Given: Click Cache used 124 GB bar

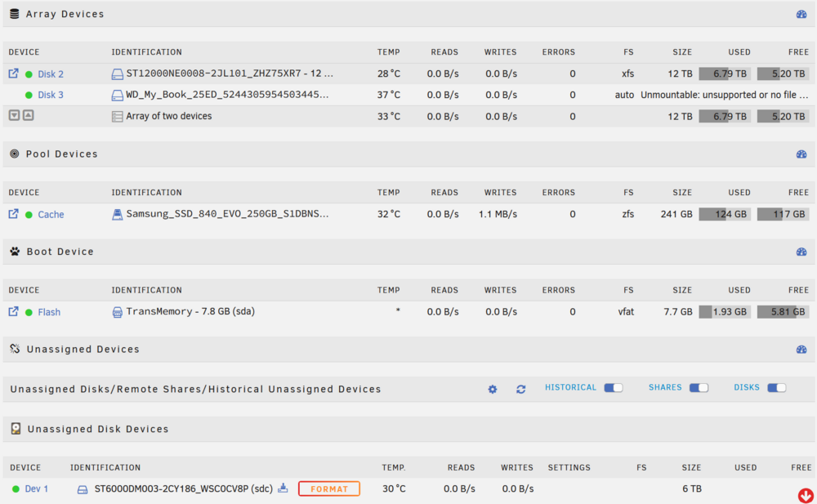Looking at the screenshot, I should pyautogui.click(x=725, y=214).
